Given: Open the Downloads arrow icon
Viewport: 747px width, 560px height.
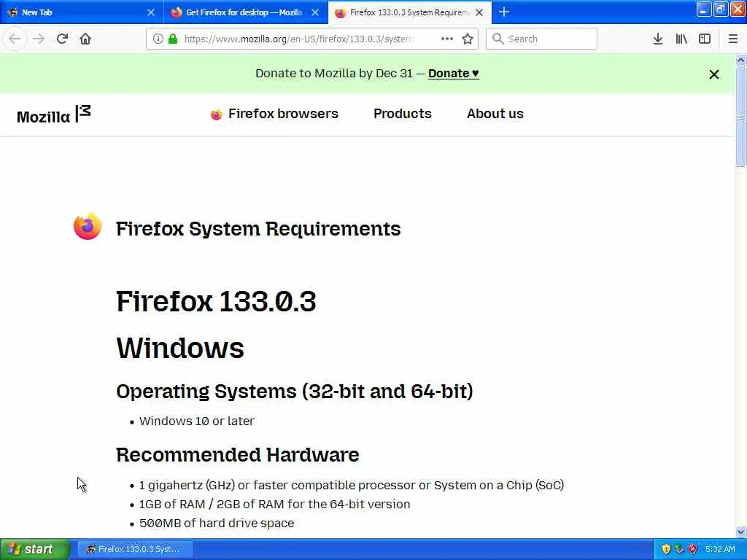Looking at the screenshot, I should point(658,39).
